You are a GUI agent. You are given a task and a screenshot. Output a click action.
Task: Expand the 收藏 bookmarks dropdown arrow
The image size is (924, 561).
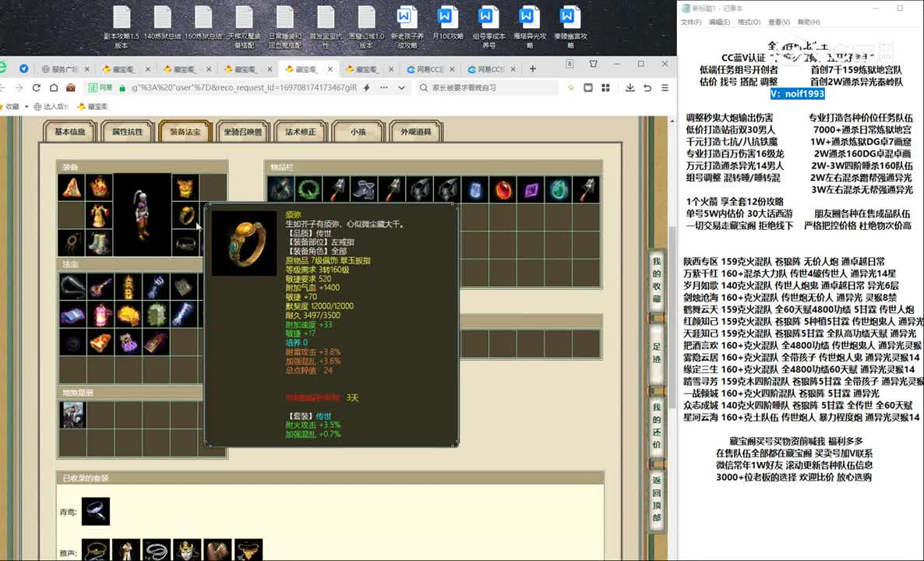tap(26, 107)
